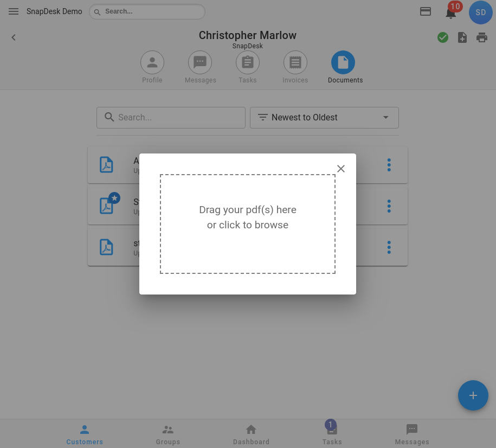Close the PDF upload dialog
Image resolution: width=496 pixels, height=448 pixels.
click(340, 169)
